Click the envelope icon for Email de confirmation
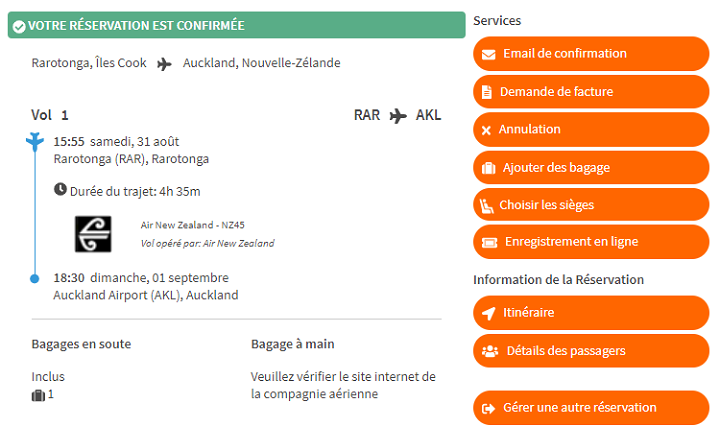This screenshot has width=720, height=440. click(x=488, y=54)
